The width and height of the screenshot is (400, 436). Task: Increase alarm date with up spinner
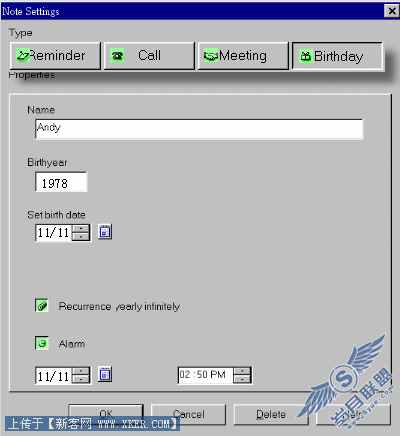(x=81, y=371)
